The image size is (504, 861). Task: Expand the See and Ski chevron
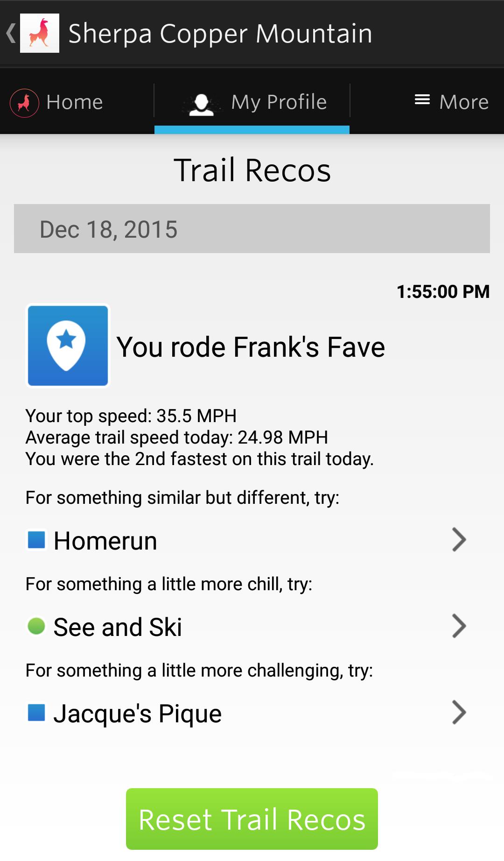coord(459,626)
